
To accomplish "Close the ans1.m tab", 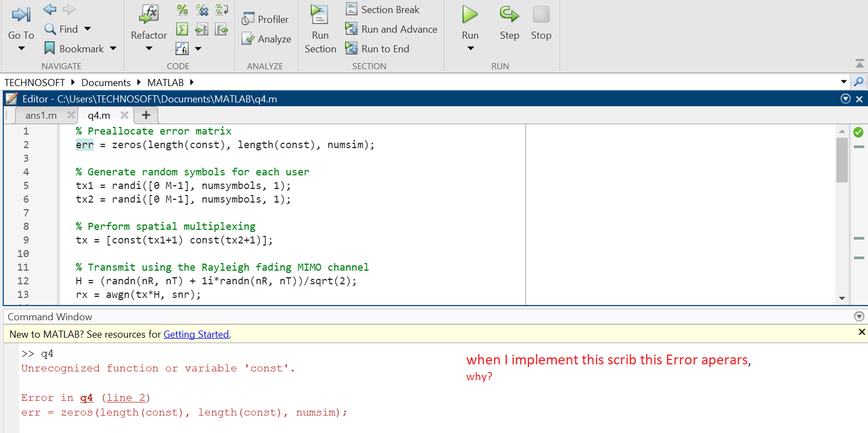I will [71, 115].
